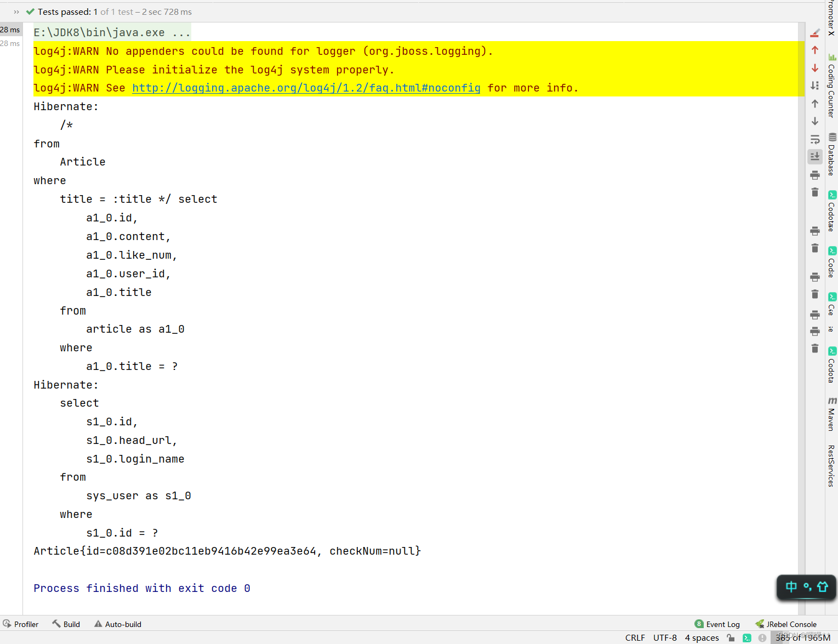Click the Event Log notification count badge
The height and width of the screenshot is (644, 838).
[x=699, y=624]
